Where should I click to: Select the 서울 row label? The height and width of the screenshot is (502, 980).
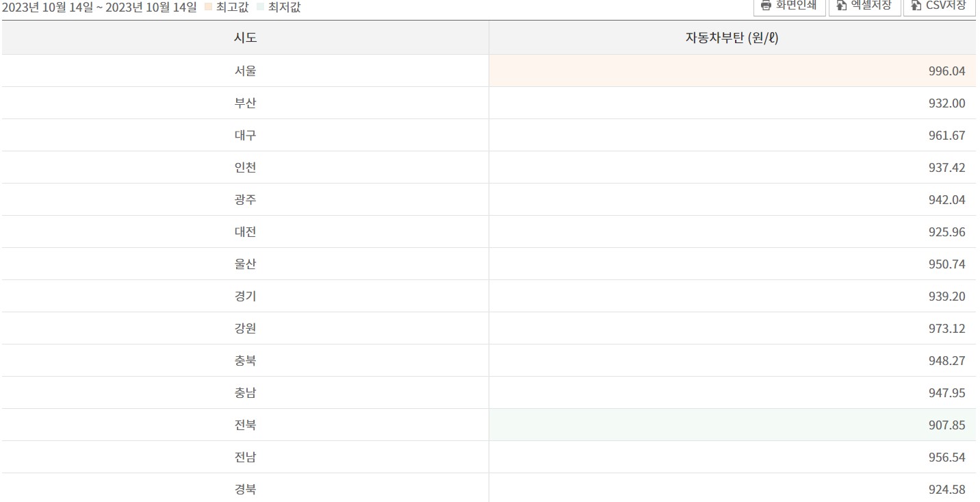pos(245,71)
